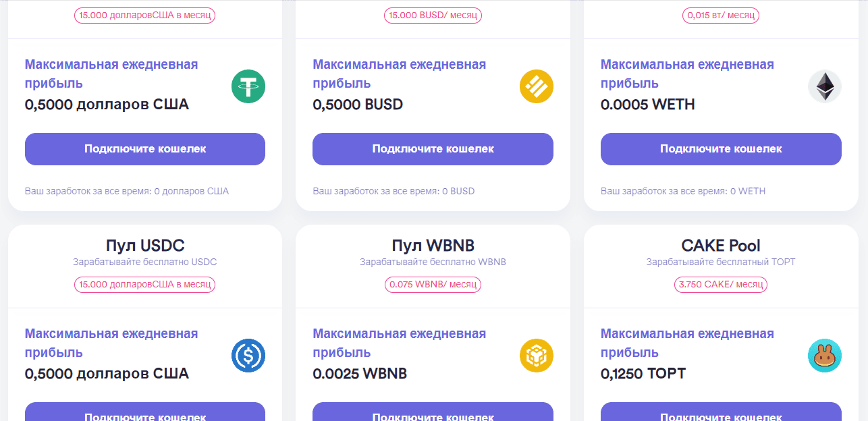Screen dimensions: 868x421
Task: Connect wallet in the WBNB pool card
Action: pos(433,413)
